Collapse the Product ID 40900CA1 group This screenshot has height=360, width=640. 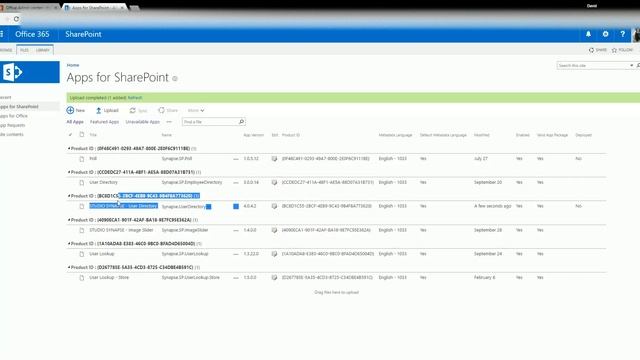[x=69, y=220]
